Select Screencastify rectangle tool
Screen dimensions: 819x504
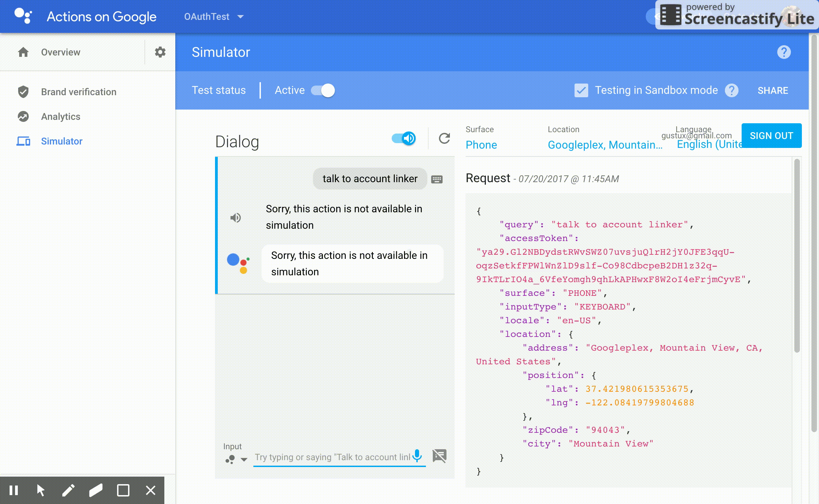[123, 490]
